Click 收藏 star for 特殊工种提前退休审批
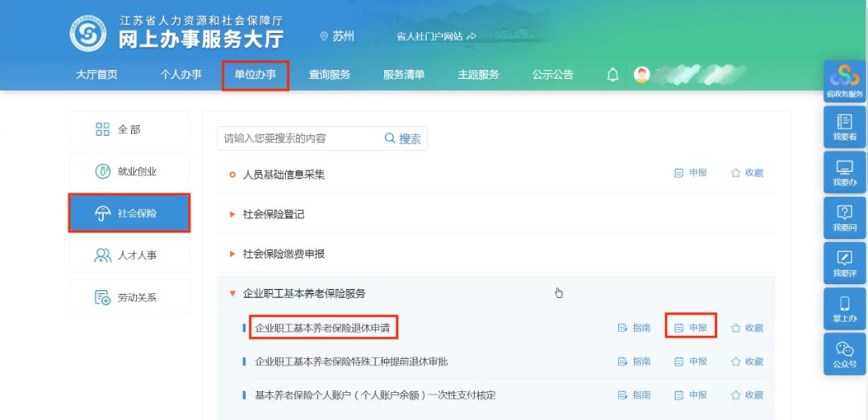Screen dimensions: 868x420 [x=747, y=362]
